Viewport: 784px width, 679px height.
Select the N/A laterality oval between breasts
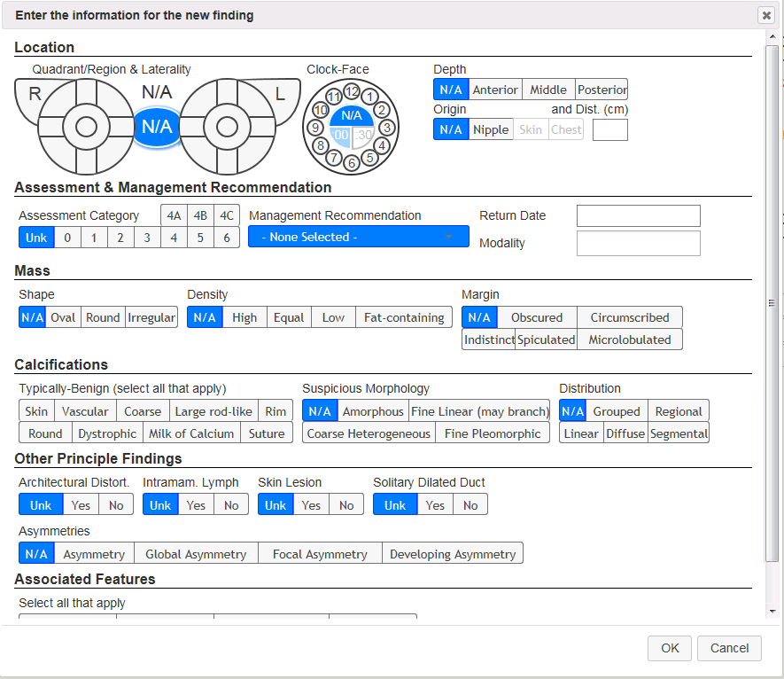pos(157,127)
